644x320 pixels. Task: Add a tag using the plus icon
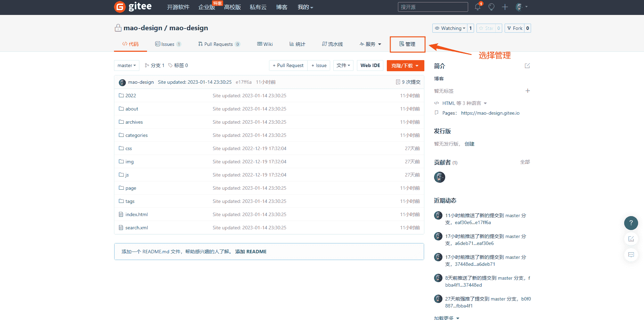[528, 91]
